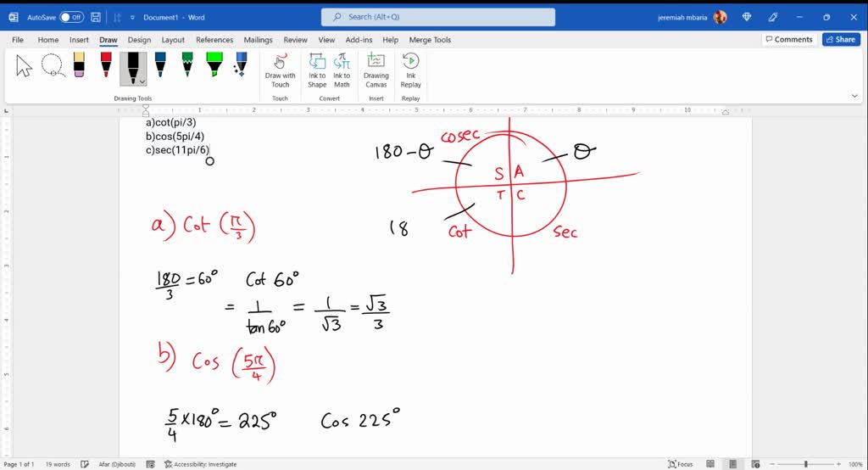Enable Draw with Touch

(x=280, y=70)
